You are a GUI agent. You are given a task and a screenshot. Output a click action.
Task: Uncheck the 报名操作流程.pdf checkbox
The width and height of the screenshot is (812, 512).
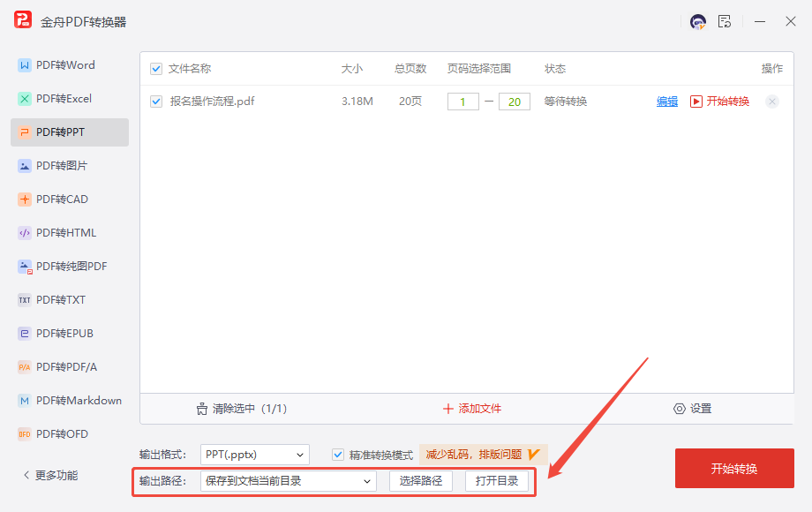pos(156,102)
